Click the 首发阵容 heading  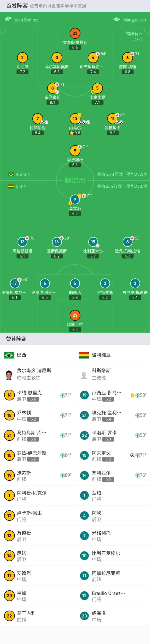pyautogui.click(x=17, y=6)
